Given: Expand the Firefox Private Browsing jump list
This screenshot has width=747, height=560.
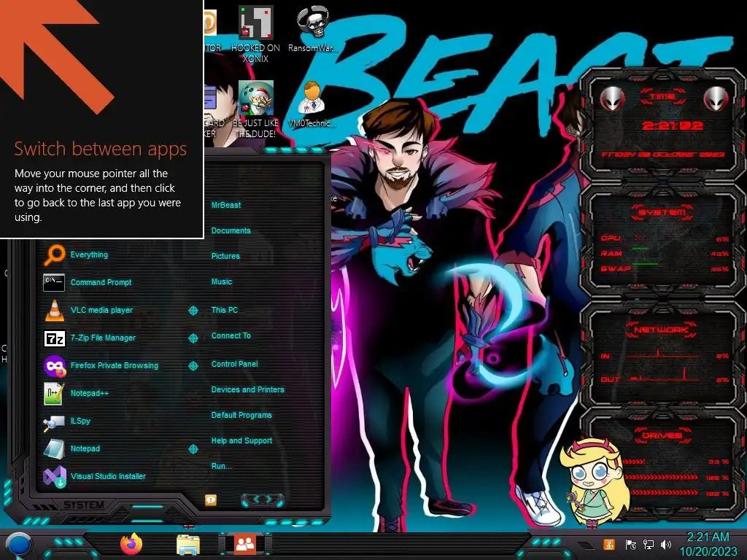Looking at the screenshot, I should point(193,366).
